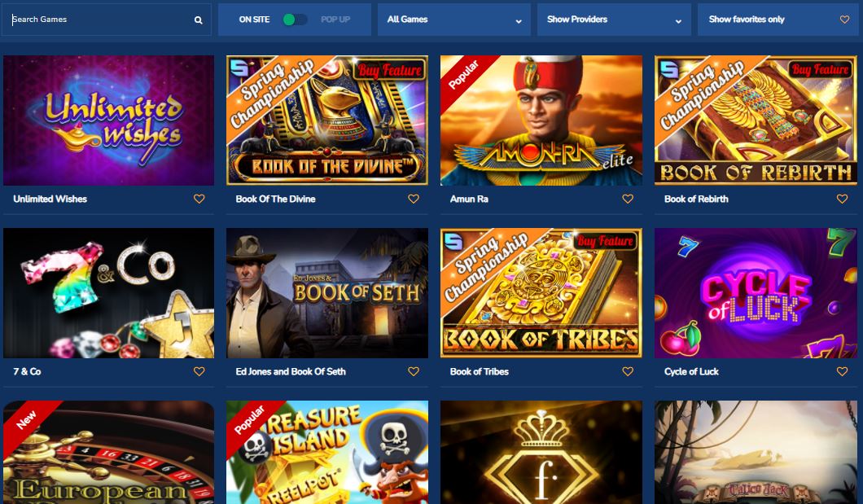
Task: Add Amun Ra to favorites
Action: (628, 199)
